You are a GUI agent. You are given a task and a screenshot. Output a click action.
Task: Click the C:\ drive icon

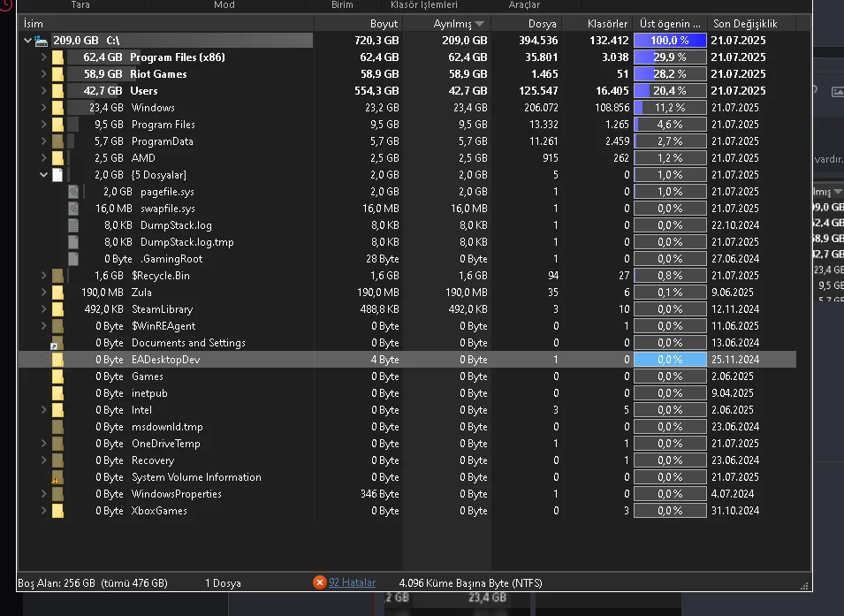click(x=41, y=41)
